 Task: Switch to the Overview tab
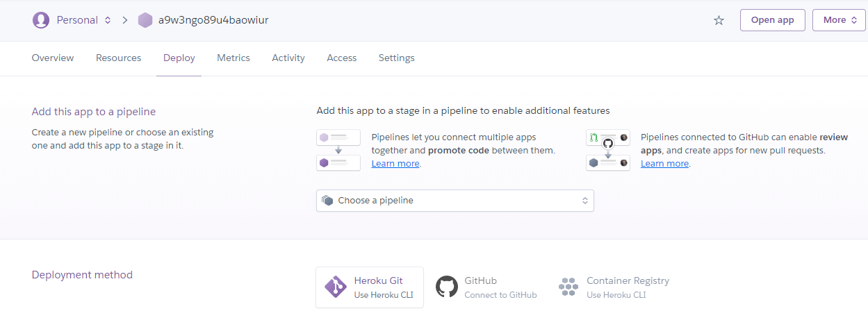click(53, 58)
